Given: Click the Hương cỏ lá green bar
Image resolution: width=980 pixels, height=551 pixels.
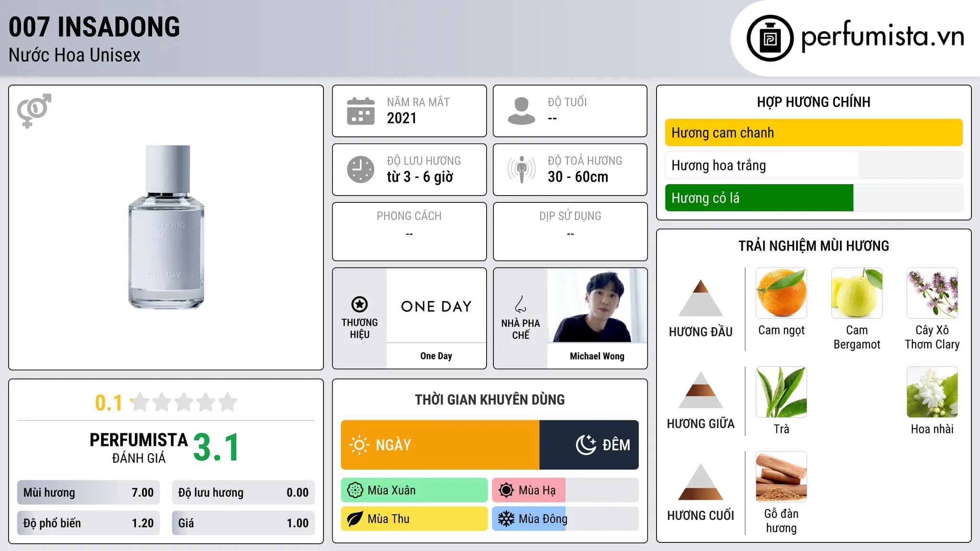Looking at the screenshot, I should [x=759, y=198].
